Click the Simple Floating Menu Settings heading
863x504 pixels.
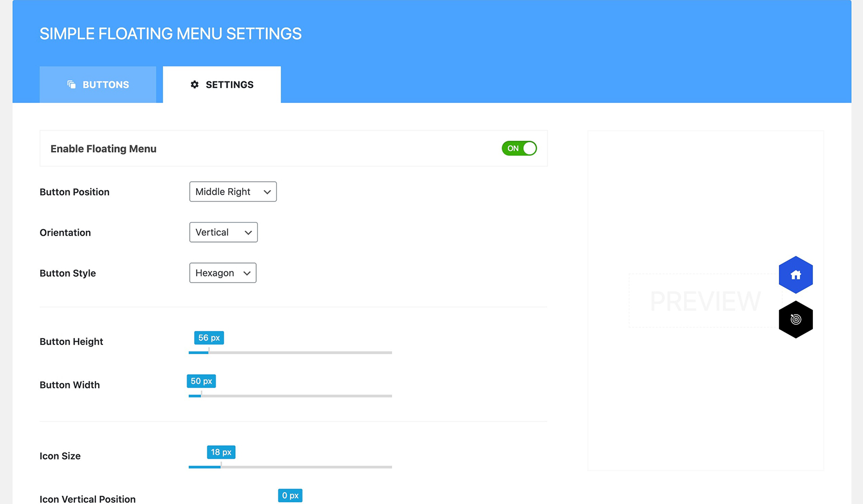pos(170,33)
